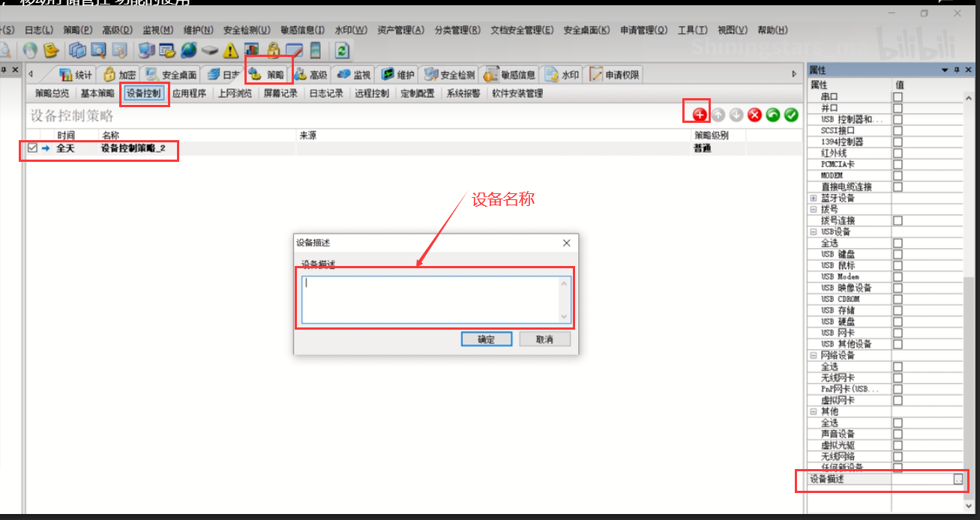Check the 串口 checkbox
Screen dimensions: 980x520
coord(898,97)
